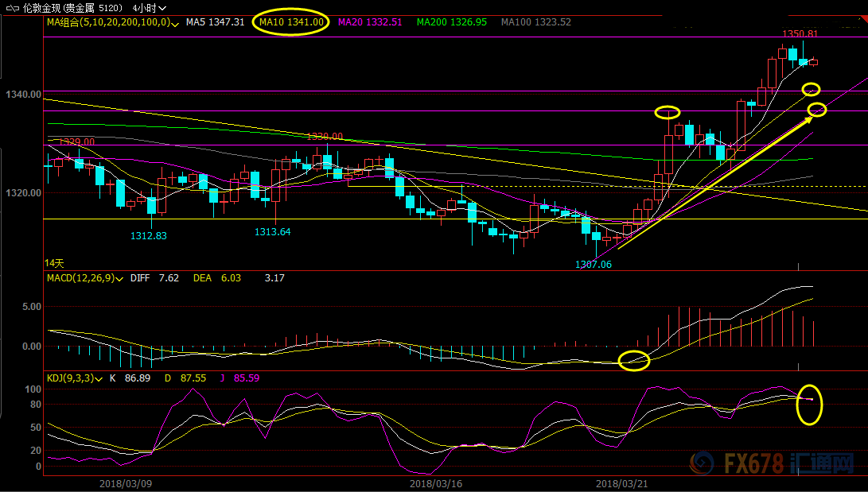Click the 1312.83 low price label

coord(148,235)
